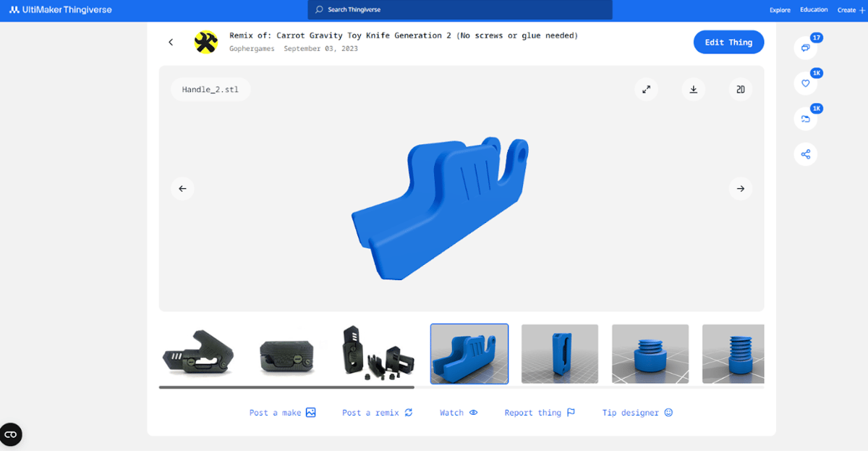Select the short threaded cap thumbnail
The height and width of the screenshot is (451, 868).
[x=650, y=354]
